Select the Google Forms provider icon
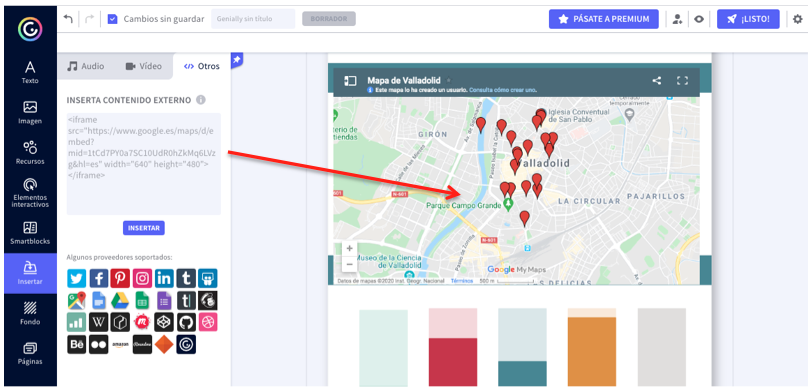808x390 pixels. (x=164, y=300)
